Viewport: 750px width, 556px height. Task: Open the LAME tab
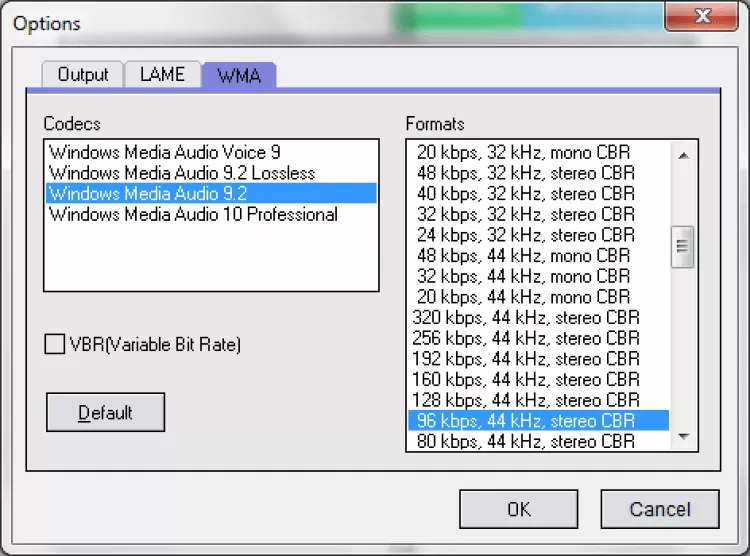pyautogui.click(x=162, y=75)
